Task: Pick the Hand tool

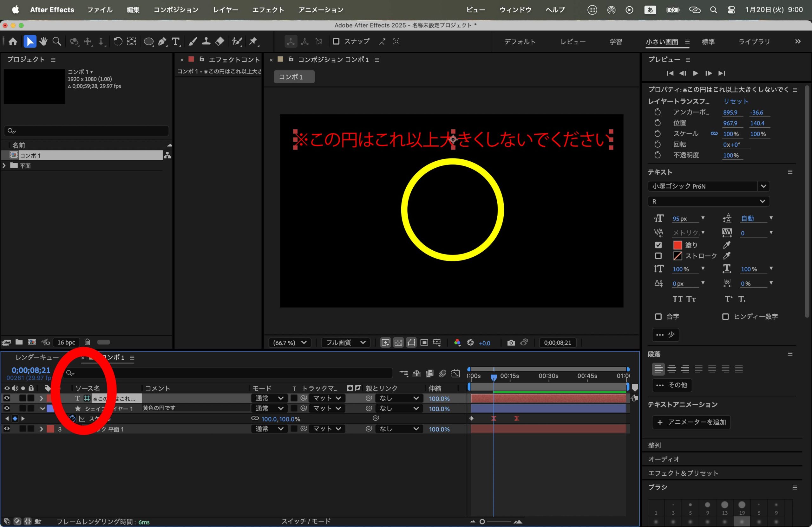Action: click(43, 42)
